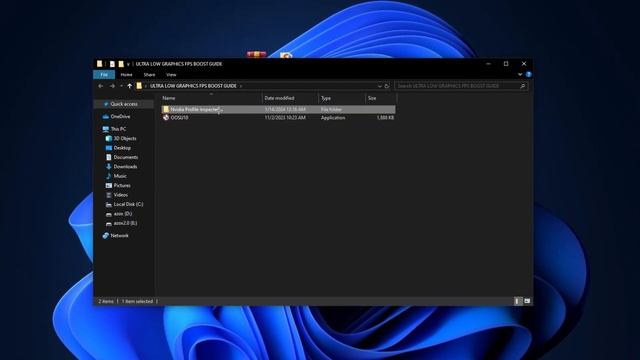The width and height of the screenshot is (640, 360).
Task: Click the "1 item selected" status text
Action: coord(137,301)
